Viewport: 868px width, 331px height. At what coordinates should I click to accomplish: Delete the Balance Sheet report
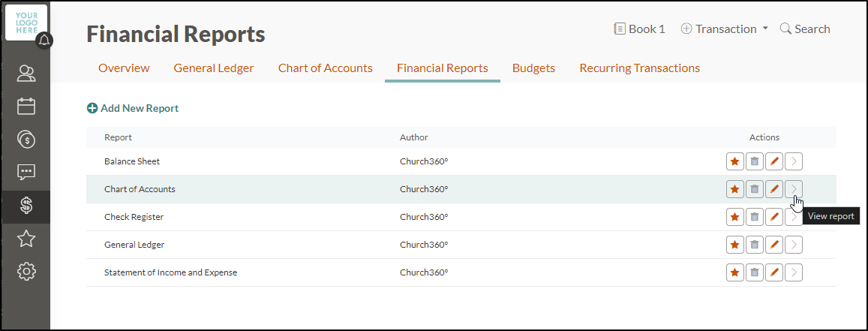754,161
